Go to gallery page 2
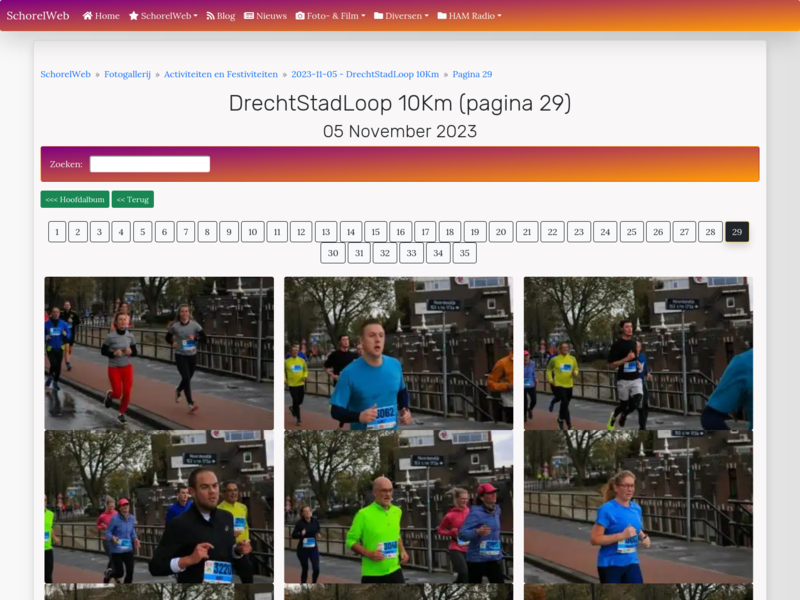This screenshot has width=800, height=600. point(78,232)
